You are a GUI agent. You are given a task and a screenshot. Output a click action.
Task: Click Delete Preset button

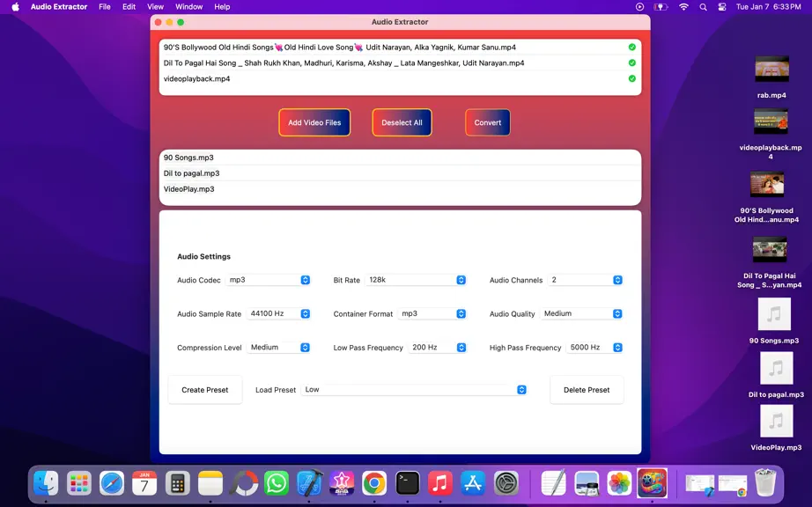(x=587, y=390)
